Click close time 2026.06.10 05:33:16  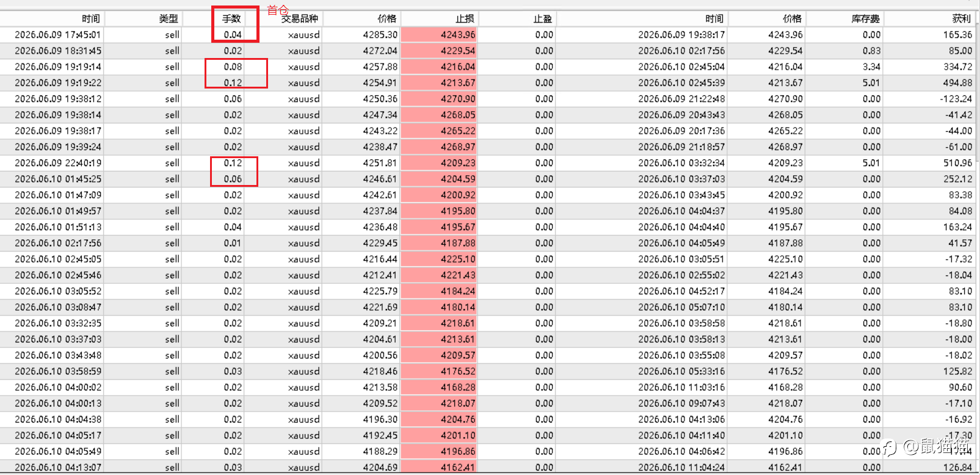(681, 371)
